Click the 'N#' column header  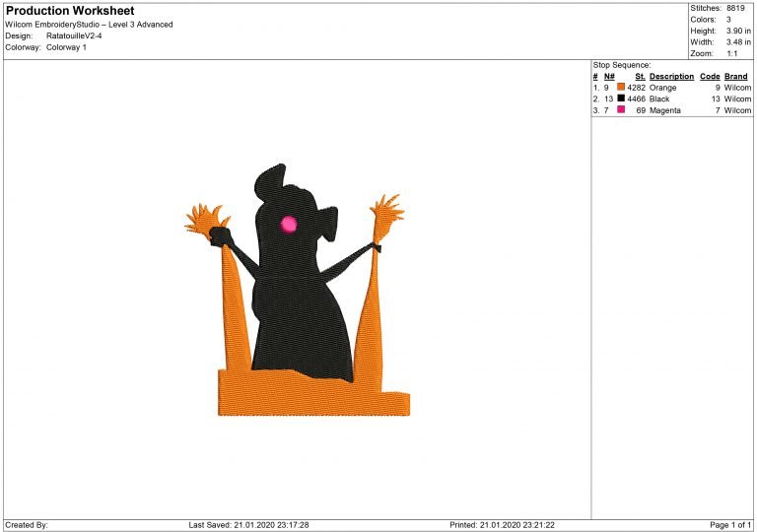tap(609, 76)
